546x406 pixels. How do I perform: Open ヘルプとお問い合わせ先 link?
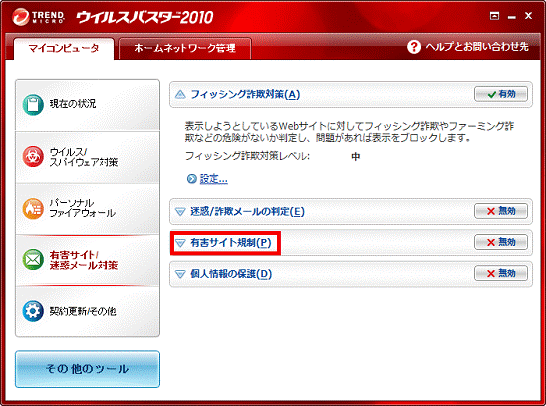(x=477, y=47)
